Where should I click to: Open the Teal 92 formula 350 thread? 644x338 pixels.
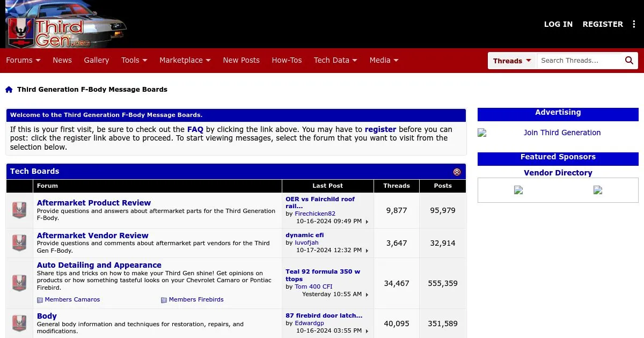point(323,275)
